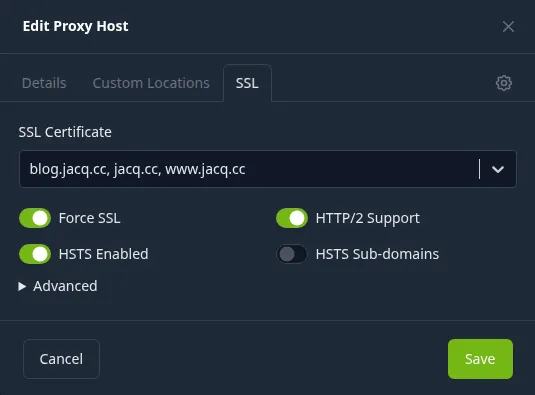Disable the HTTP/2 Support switch

pyautogui.click(x=292, y=218)
